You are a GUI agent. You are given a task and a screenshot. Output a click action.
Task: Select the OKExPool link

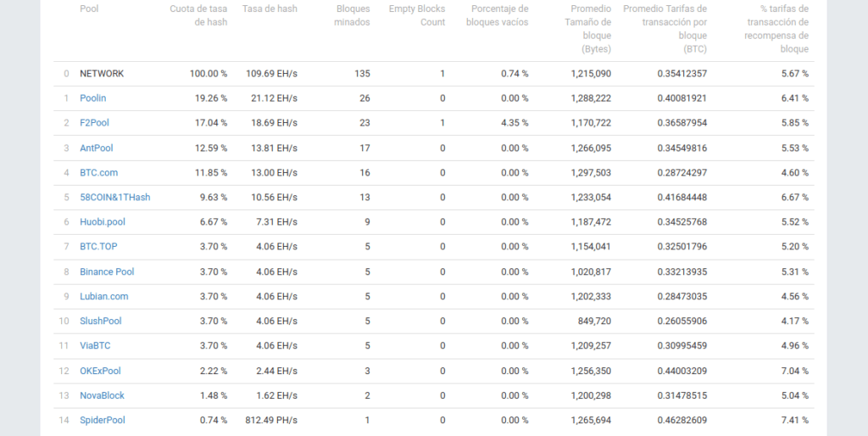coord(100,372)
